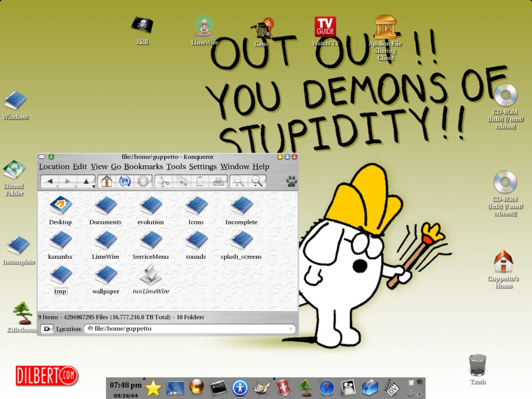
Task: Open the Bookmarks menu
Action: (143, 167)
